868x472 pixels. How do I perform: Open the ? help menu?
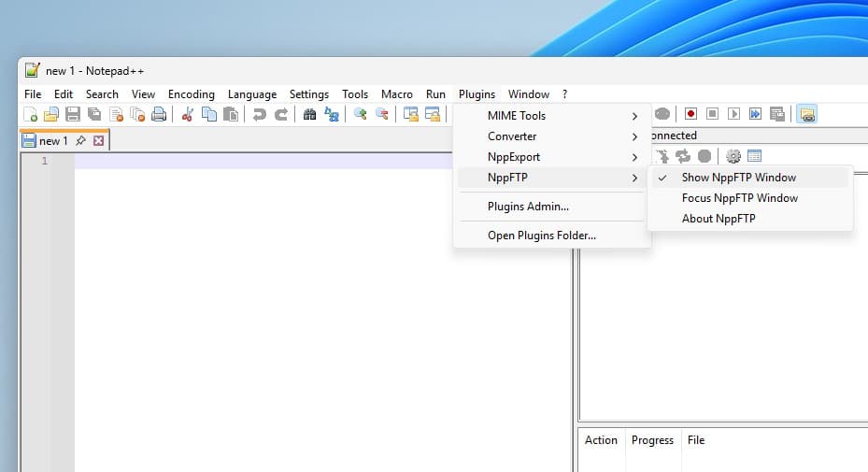pyautogui.click(x=564, y=94)
